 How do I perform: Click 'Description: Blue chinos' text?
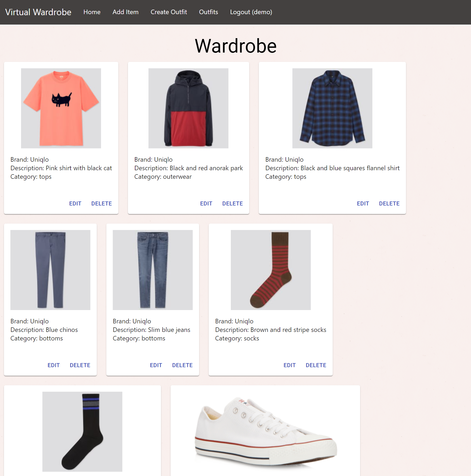click(44, 330)
